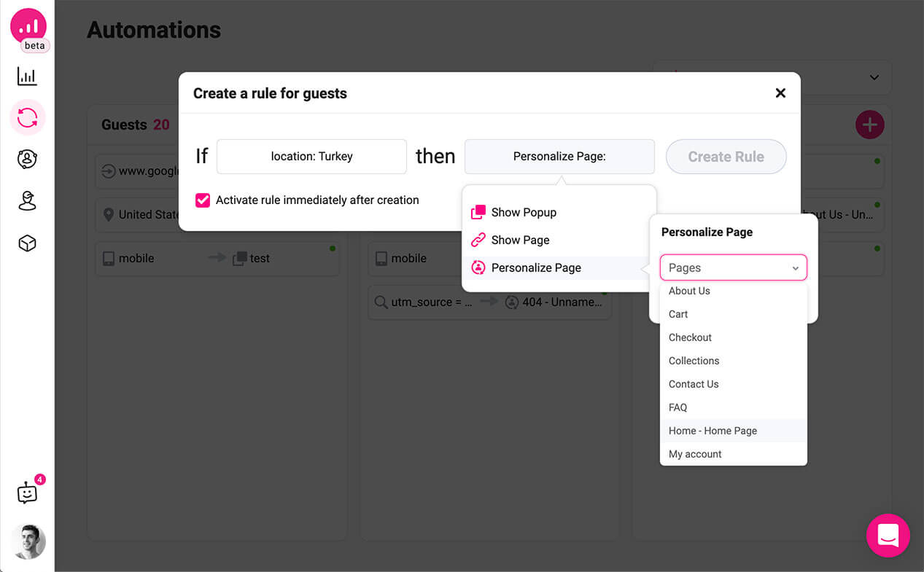Expand the top-right dropdown chevron behind dialog
Screen dimensions: 924x572
pos(874,77)
